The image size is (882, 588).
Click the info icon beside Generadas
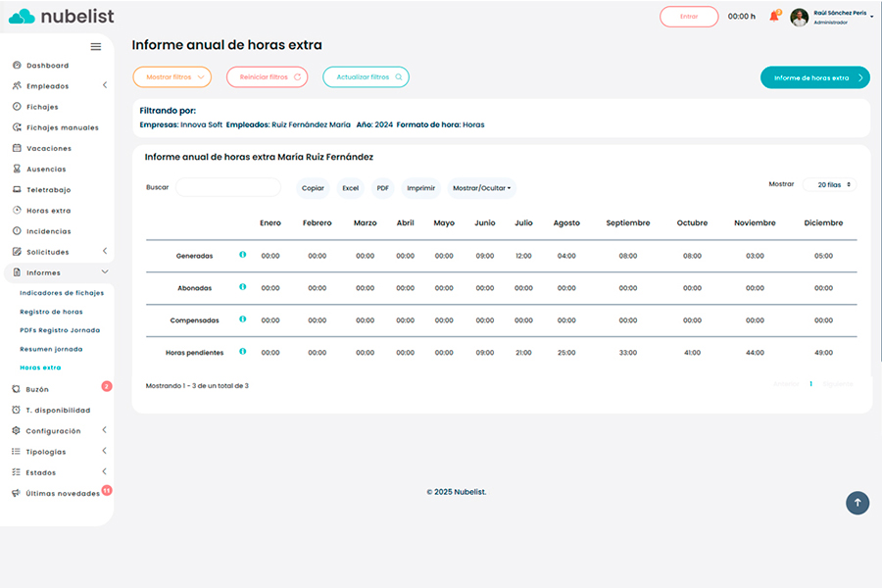(242, 255)
